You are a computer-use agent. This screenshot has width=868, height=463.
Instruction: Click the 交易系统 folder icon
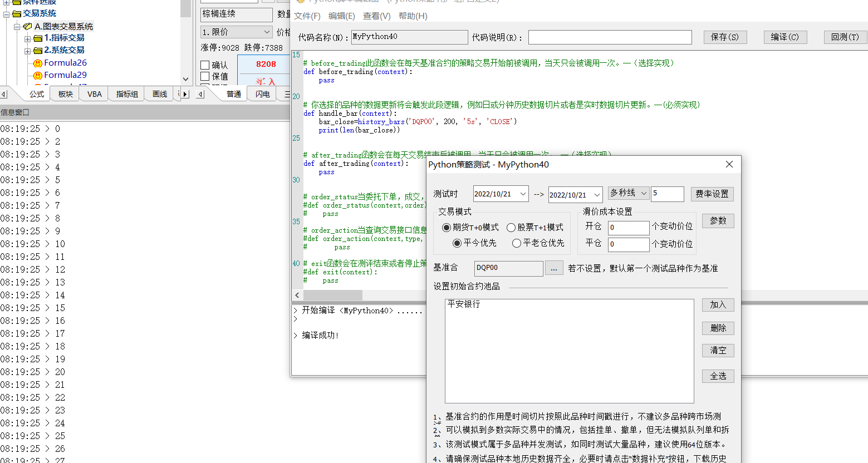pyautogui.click(x=17, y=14)
